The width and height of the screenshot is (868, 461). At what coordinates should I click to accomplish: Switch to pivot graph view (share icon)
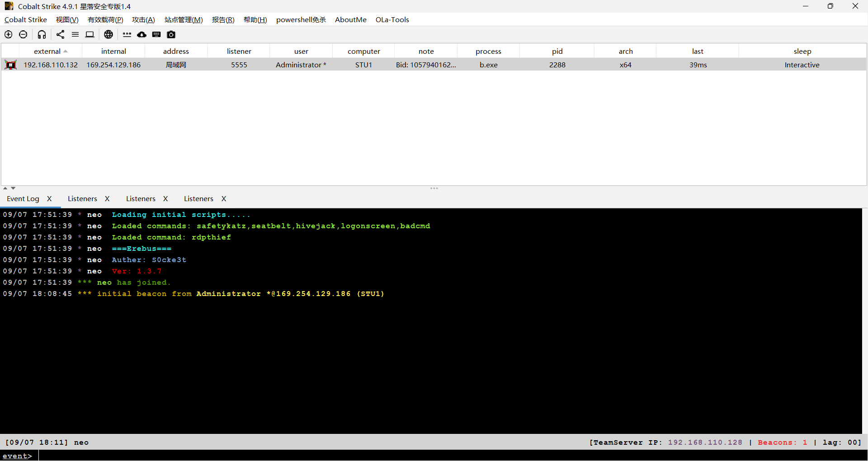(x=60, y=34)
